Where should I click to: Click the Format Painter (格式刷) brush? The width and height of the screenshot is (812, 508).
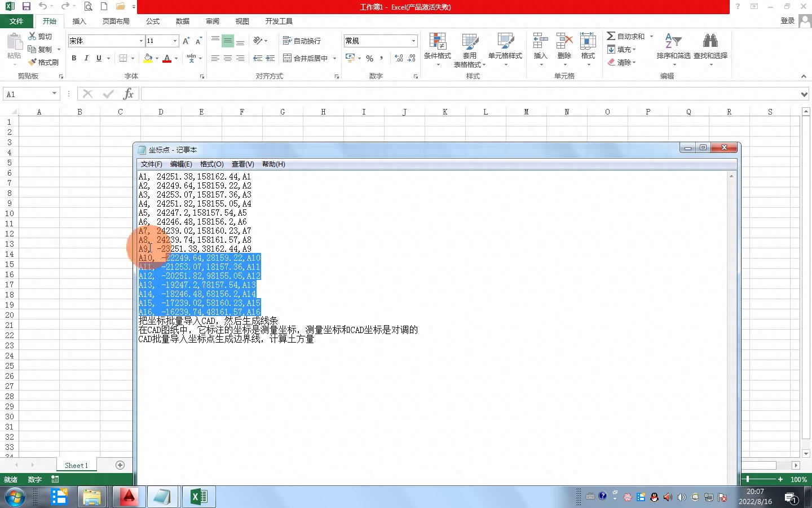[x=43, y=62]
